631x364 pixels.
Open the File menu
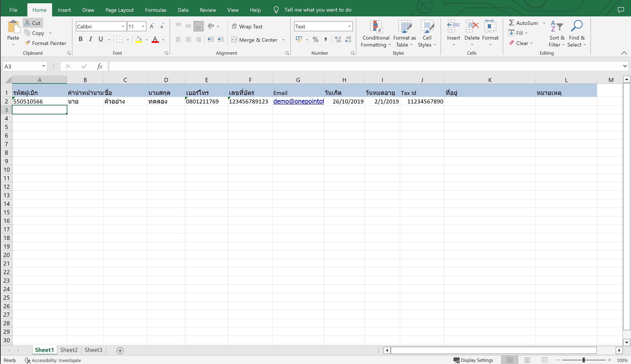tap(13, 10)
